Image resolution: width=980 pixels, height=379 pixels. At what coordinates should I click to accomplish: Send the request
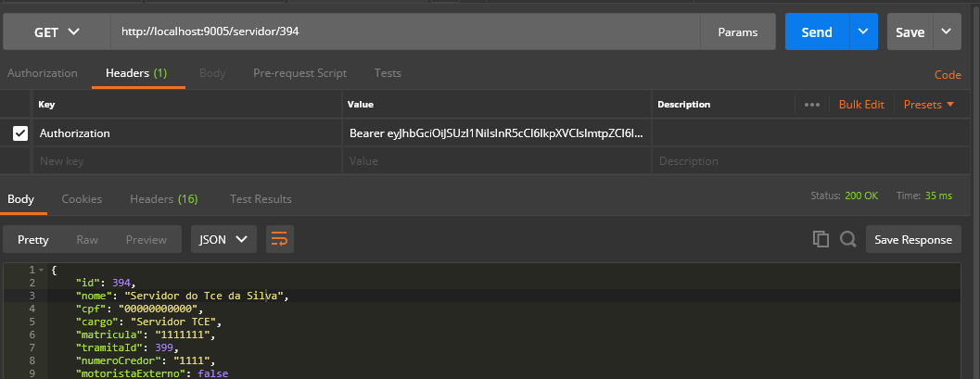pos(817,32)
